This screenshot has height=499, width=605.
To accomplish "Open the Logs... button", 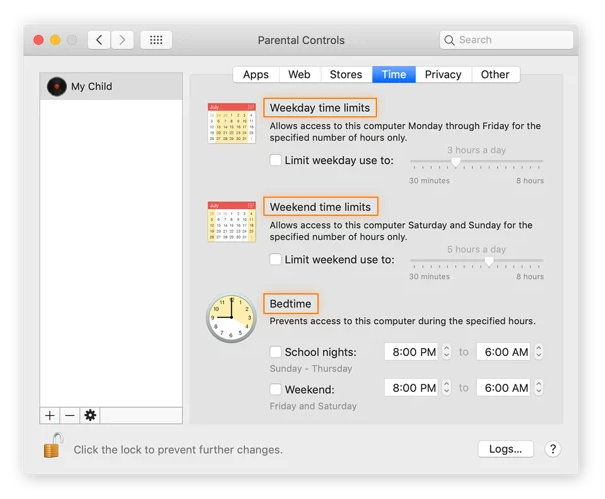I will click(x=505, y=450).
